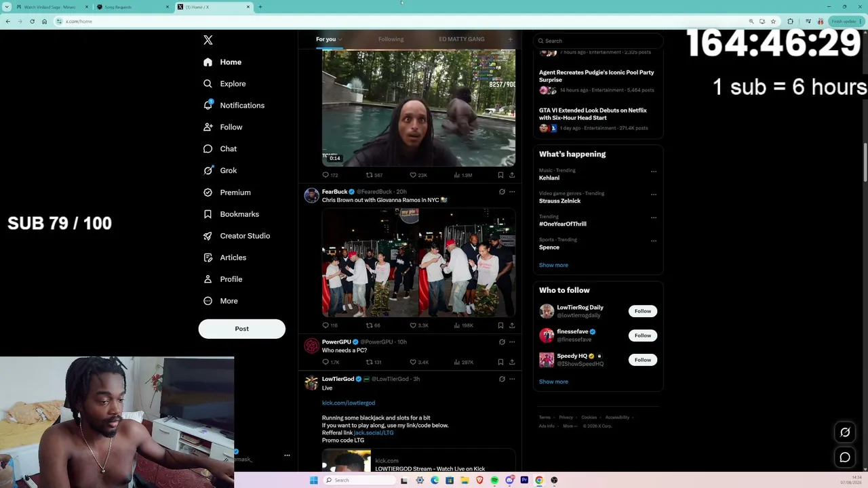Click the X logo

pyautogui.click(x=208, y=40)
